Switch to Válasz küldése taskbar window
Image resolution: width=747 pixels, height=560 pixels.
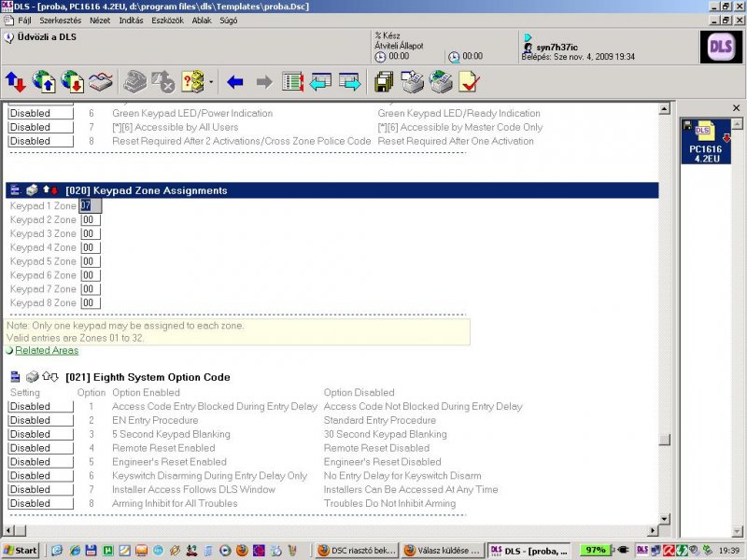pos(443,551)
